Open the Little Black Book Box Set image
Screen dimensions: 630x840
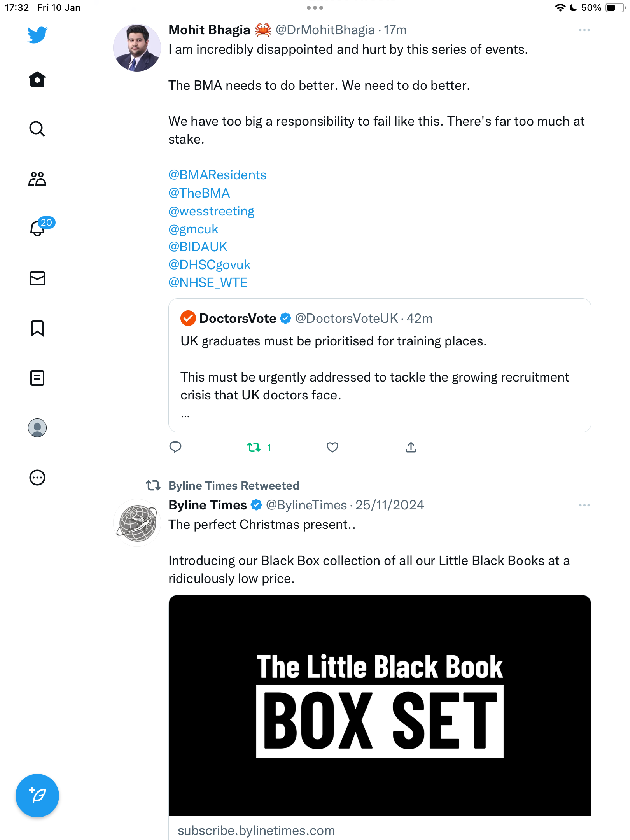coord(380,705)
